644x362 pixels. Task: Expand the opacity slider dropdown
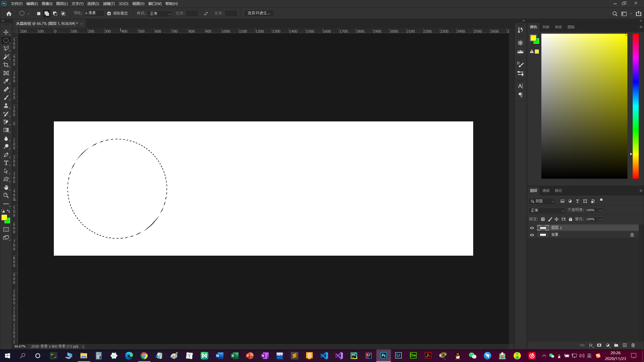pyautogui.click(x=600, y=210)
